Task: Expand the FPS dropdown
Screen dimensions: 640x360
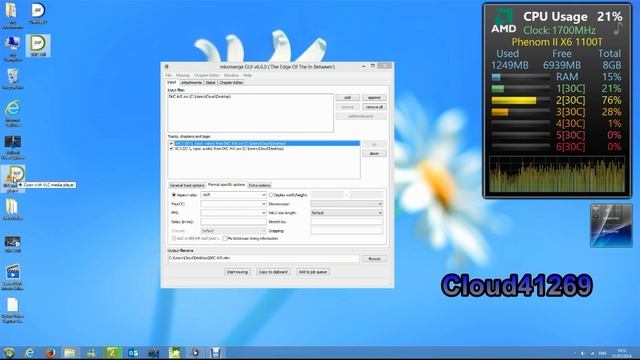Action: (x=263, y=213)
